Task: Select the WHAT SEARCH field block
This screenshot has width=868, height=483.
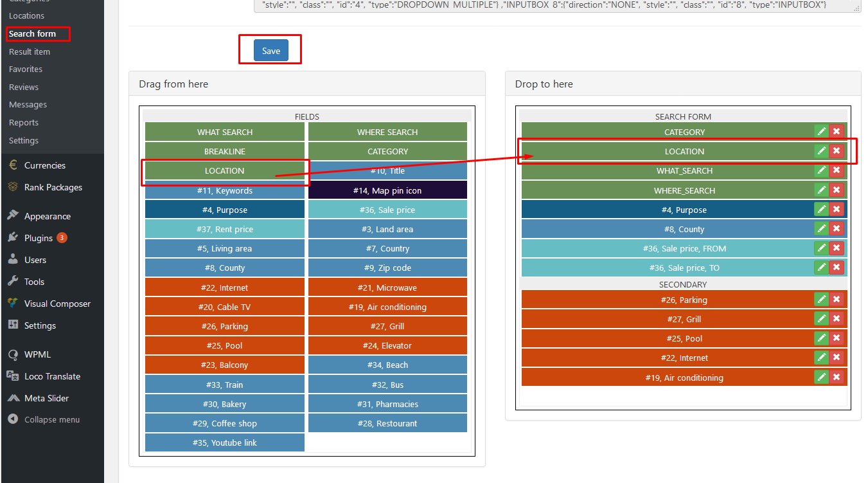Action: click(x=224, y=132)
